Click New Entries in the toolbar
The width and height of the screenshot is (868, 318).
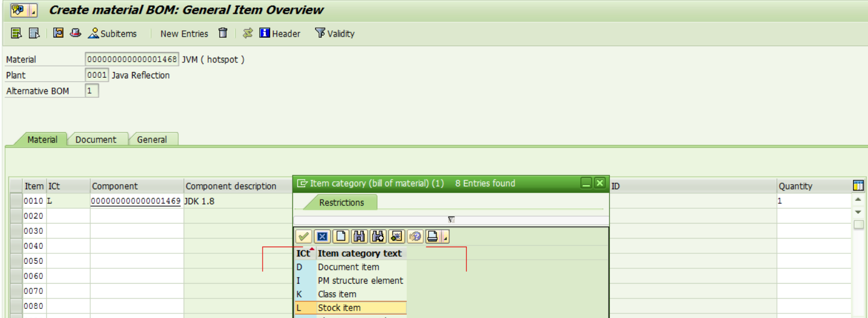(x=184, y=34)
